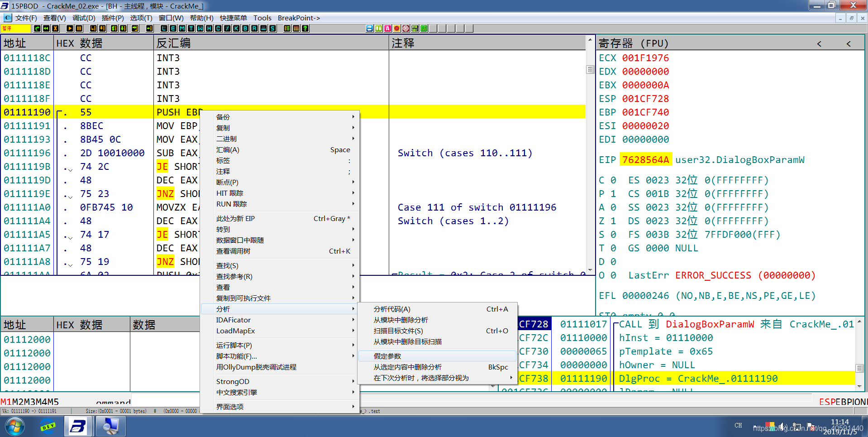Viewport: 868px width, 437px height.
Task: Open Windows list with W icon
Action: coord(200,28)
